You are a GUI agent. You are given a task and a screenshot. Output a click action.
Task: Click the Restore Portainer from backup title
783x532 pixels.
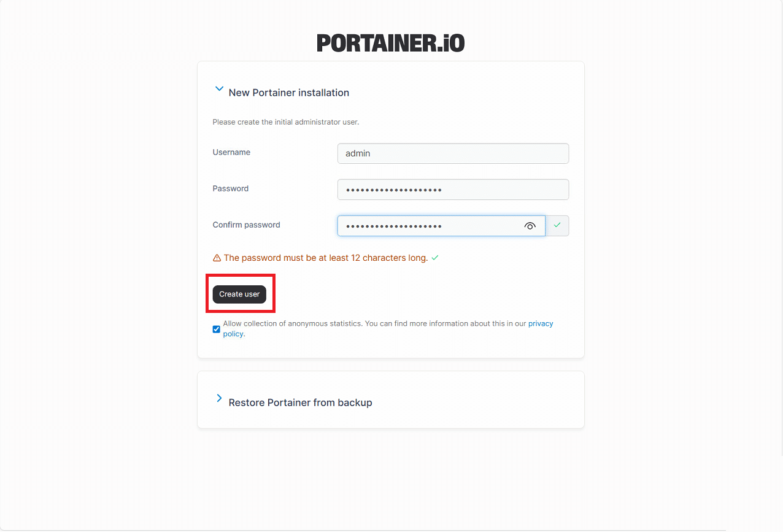(300, 403)
